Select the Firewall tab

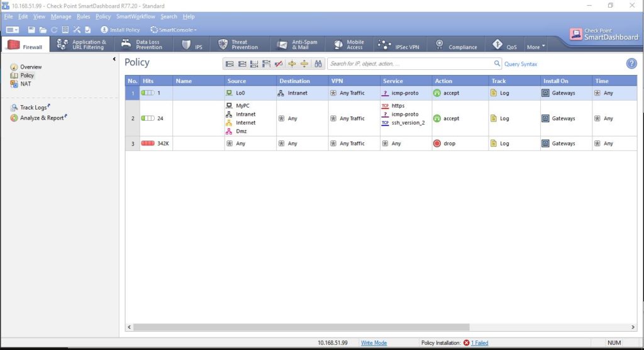pyautogui.click(x=25, y=45)
